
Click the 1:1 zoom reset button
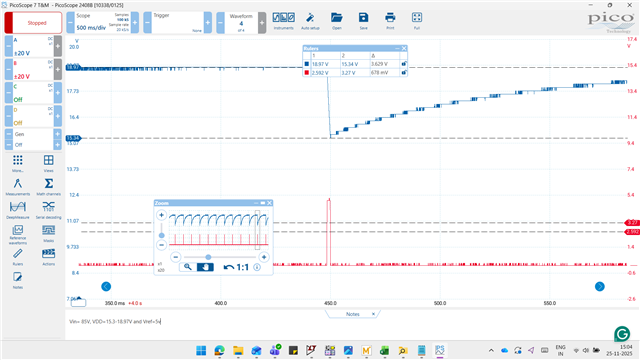click(236, 267)
